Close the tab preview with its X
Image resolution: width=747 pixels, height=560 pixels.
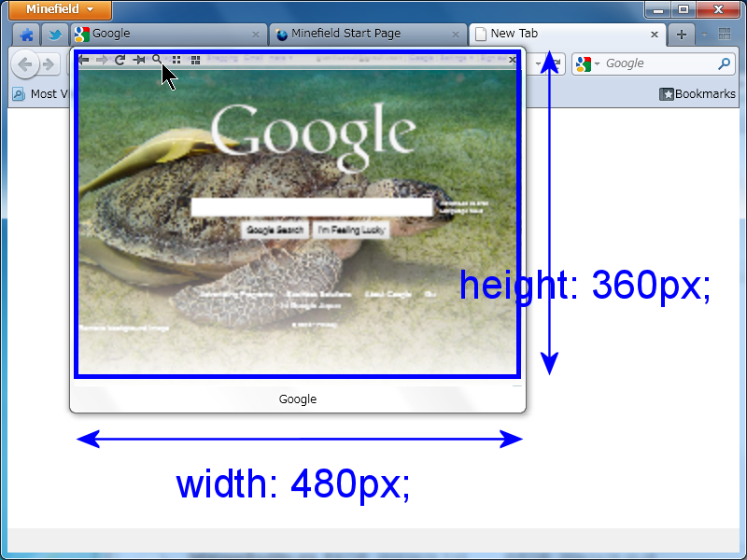[x=512, y=60]
